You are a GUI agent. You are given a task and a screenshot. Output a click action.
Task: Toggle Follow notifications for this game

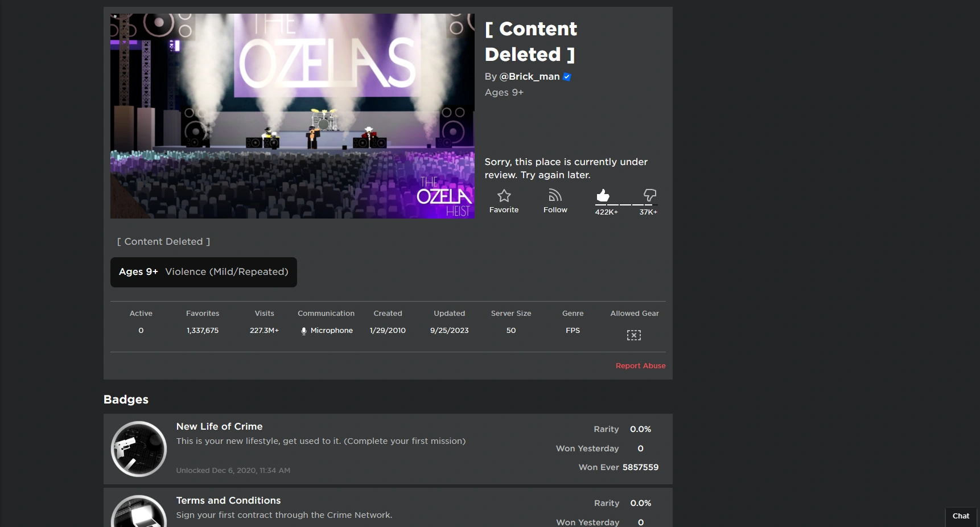point(555,201)
